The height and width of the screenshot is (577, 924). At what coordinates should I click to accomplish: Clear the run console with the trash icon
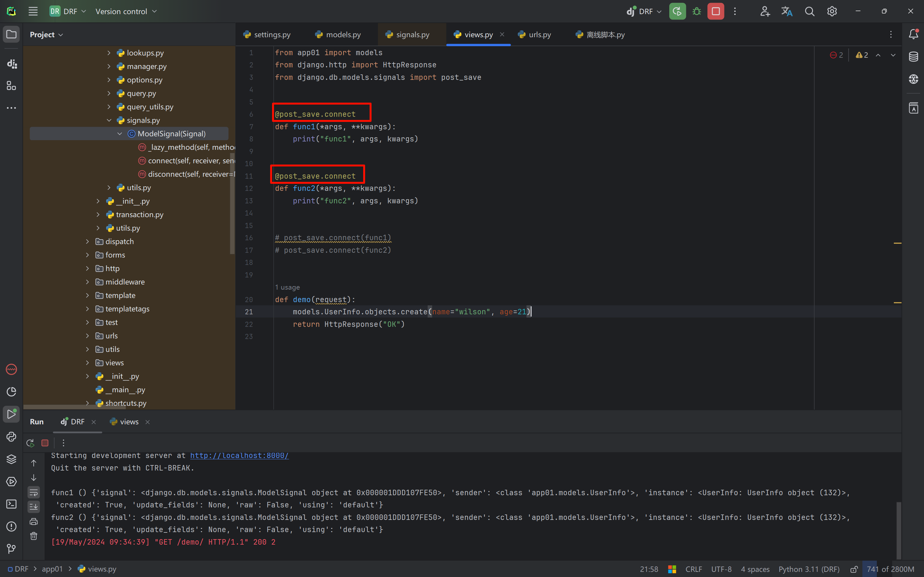(x=34, y=536)
